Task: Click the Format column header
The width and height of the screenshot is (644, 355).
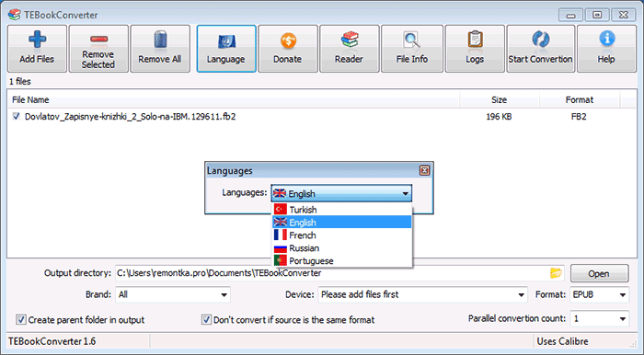Action: 579,99
